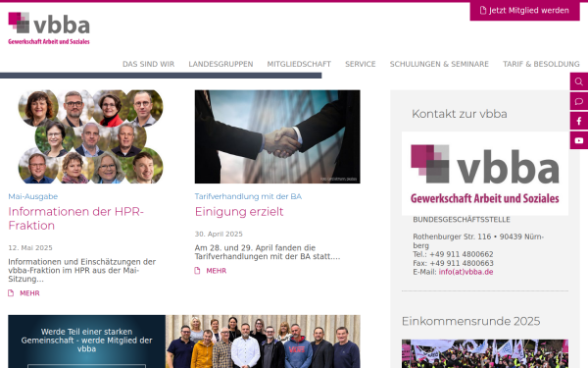
Task: Open DAS SIND WIR menu
Action: tap(148, 64)
